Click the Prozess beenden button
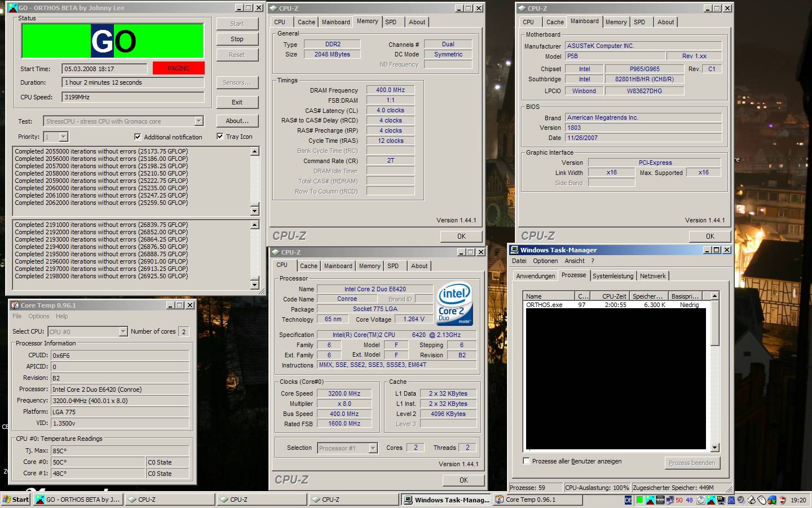The width and height of the screenshot is (812, 508). click(x=692, y=463)
